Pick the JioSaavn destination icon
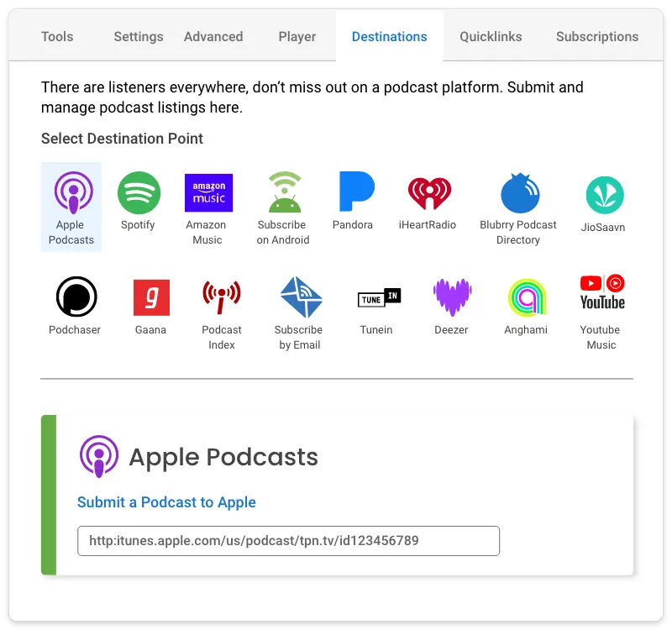672x630 pixels. coord(605,195)
